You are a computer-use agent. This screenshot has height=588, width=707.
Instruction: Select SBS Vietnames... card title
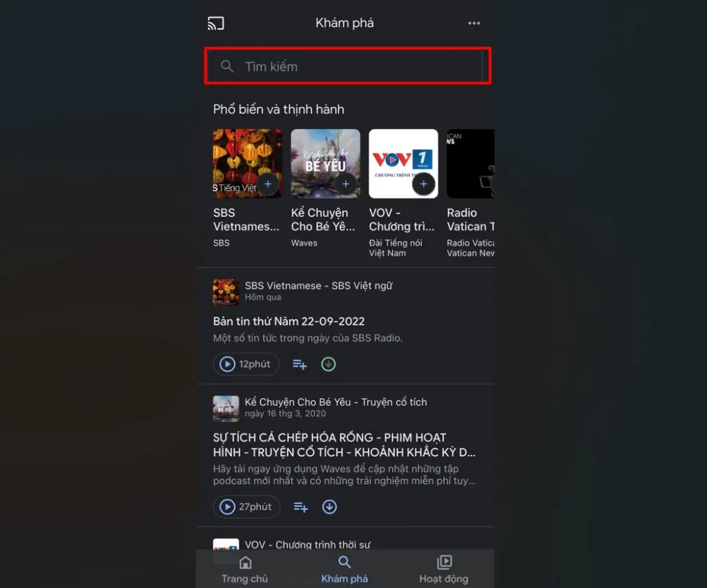click(246, 219)
